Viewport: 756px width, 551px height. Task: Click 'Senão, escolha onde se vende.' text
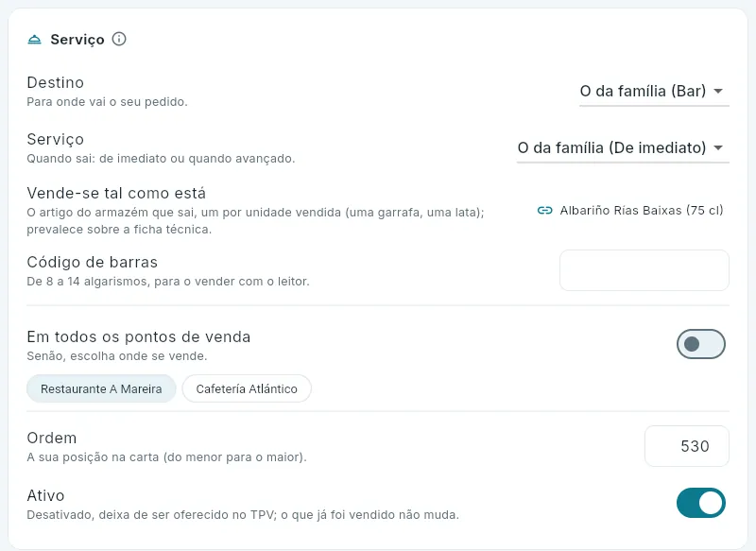coord(116,355)
